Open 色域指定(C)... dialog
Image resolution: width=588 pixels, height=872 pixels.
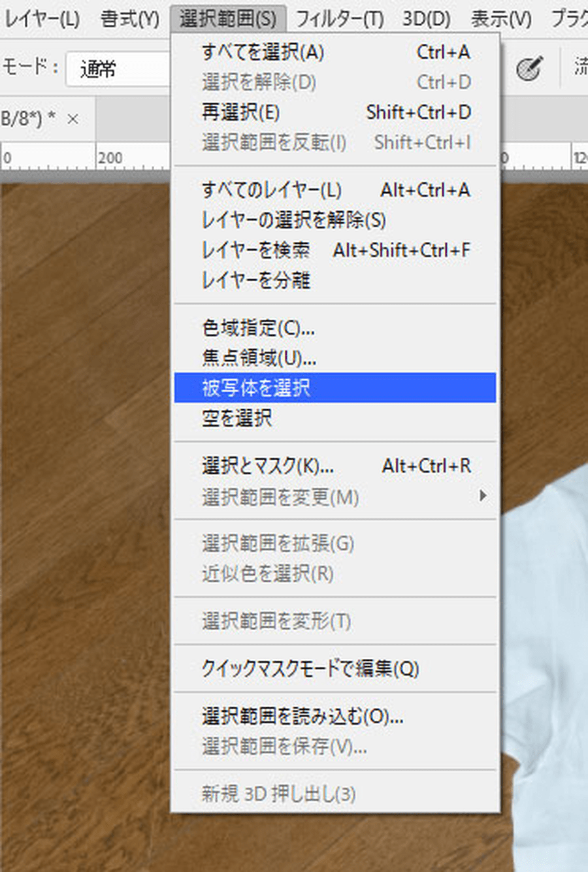335,328
